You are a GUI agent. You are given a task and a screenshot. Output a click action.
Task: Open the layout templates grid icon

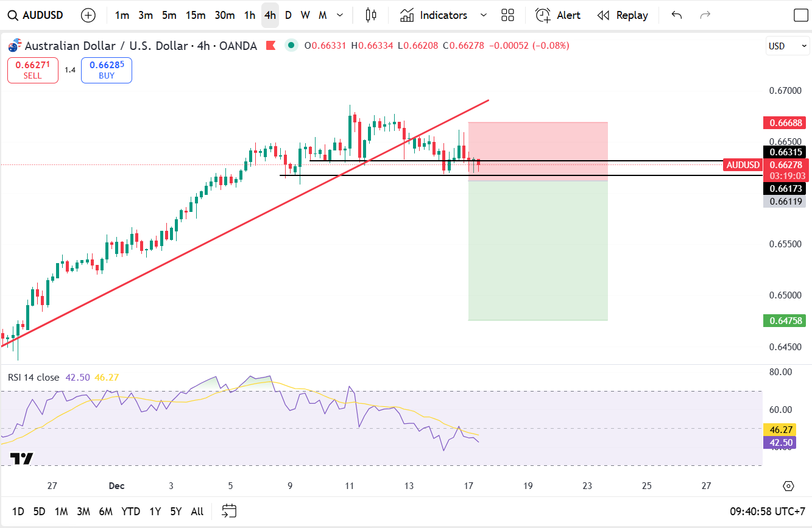[507, 15]
